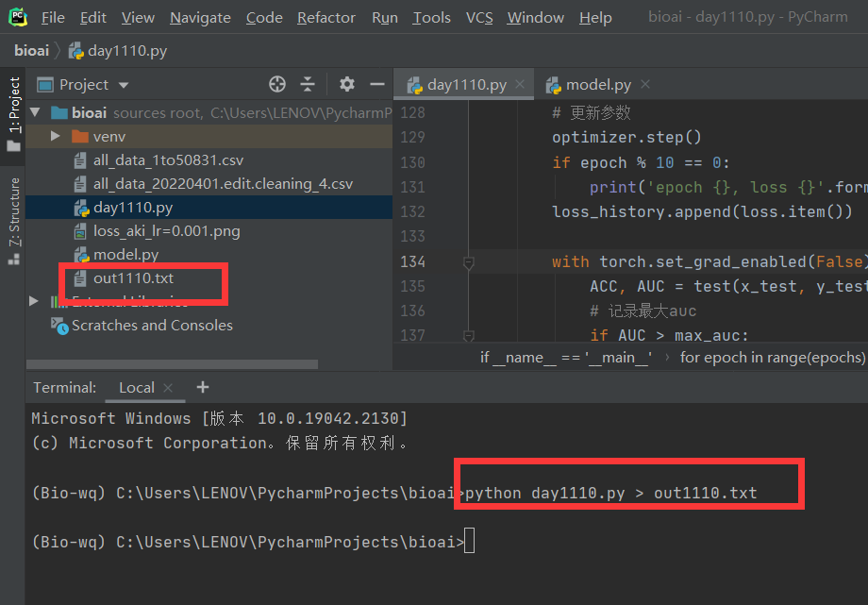Viewport: 868px width, 605px height.
Task: Open the Run menu
Action: point(385,18)
